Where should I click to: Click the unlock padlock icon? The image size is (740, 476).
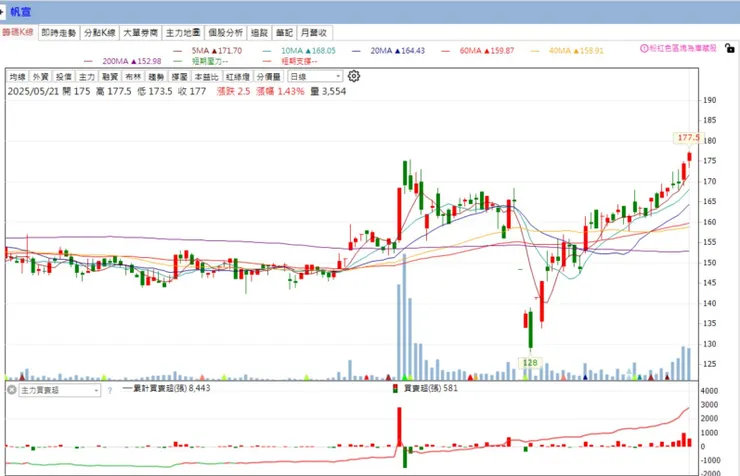(x=730, y=48)
